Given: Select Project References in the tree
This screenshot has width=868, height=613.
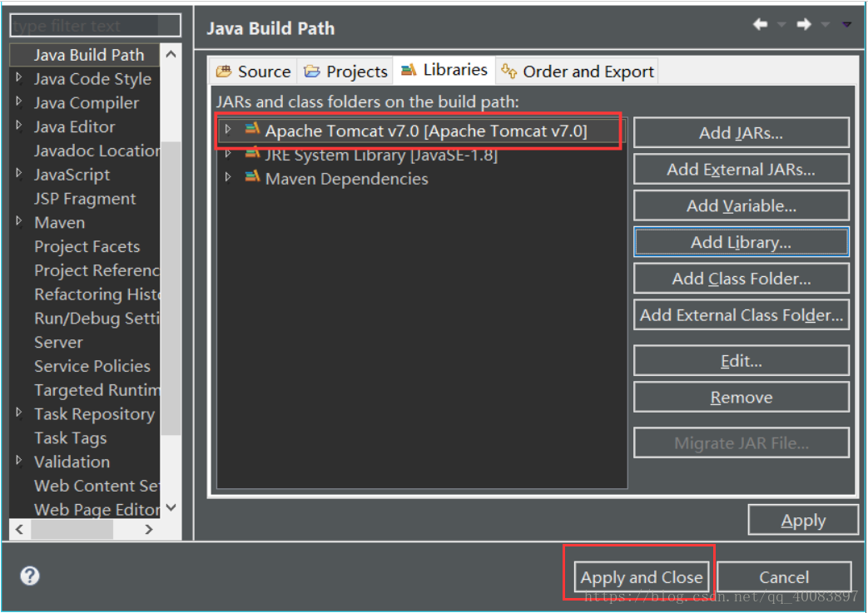Looking at the screenshot, I should coord(97,270).
